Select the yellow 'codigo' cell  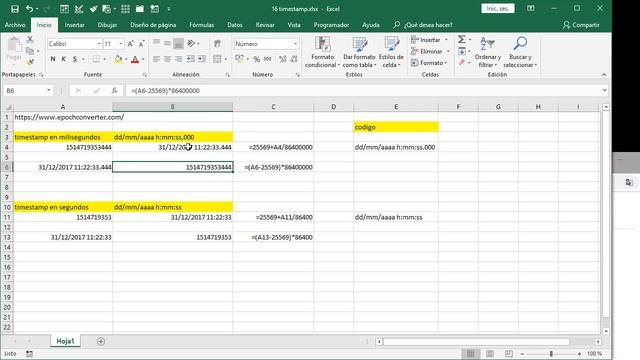tap(396, 127)
